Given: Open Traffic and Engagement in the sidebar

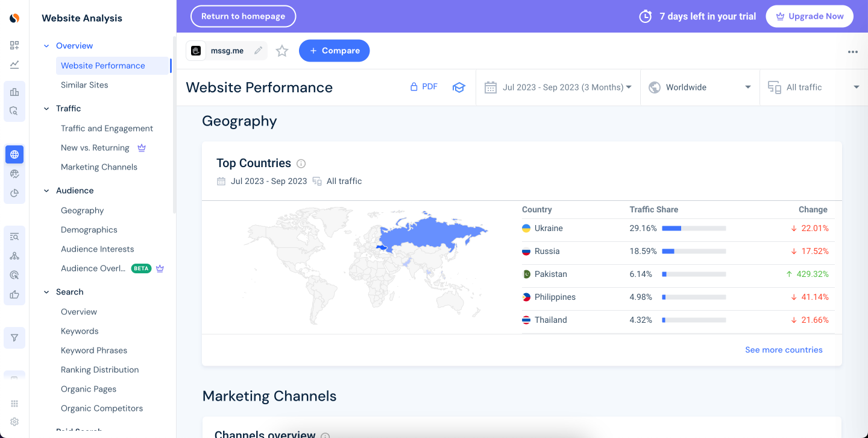Looking at the screenshot, I should click(107, 129).
